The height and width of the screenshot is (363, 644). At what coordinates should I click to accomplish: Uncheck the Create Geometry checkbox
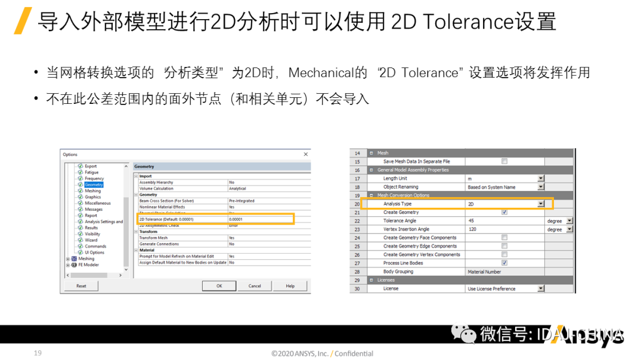click(504, 212)
